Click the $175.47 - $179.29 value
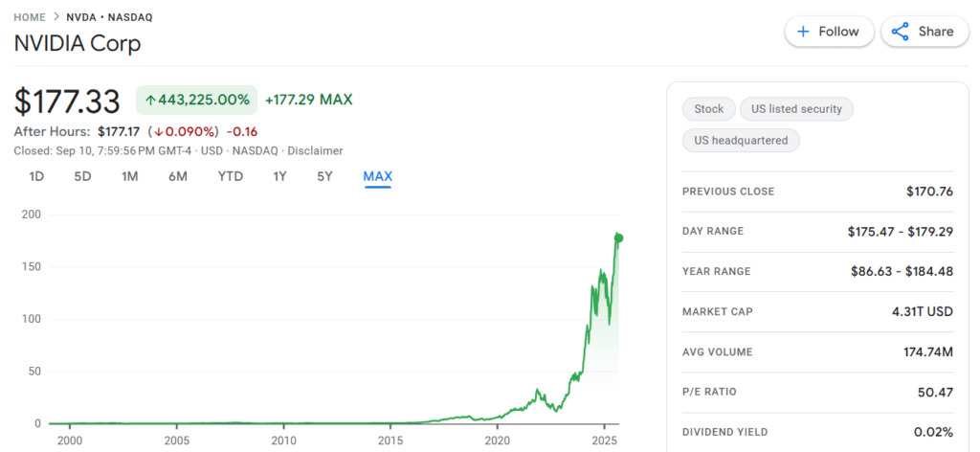 pos(900,232)
